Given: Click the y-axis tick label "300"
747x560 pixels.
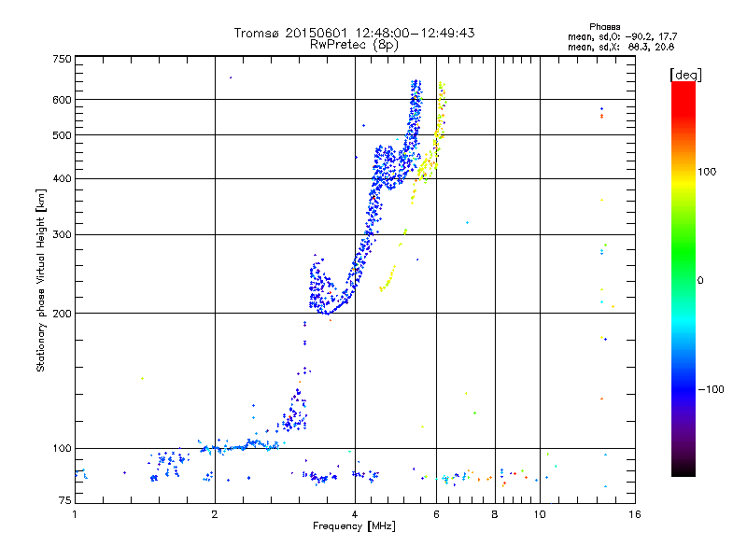Looking at the screenshot, I should click(62, 235).
